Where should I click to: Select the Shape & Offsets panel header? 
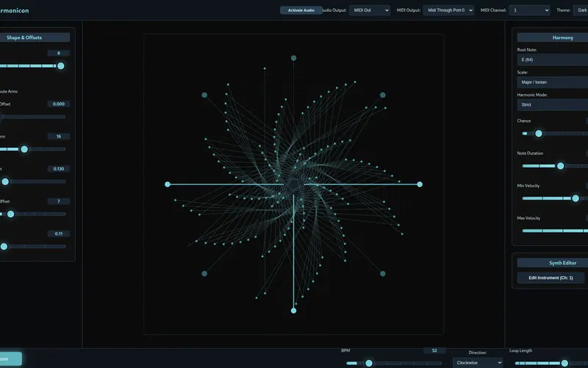pos(33,38)
